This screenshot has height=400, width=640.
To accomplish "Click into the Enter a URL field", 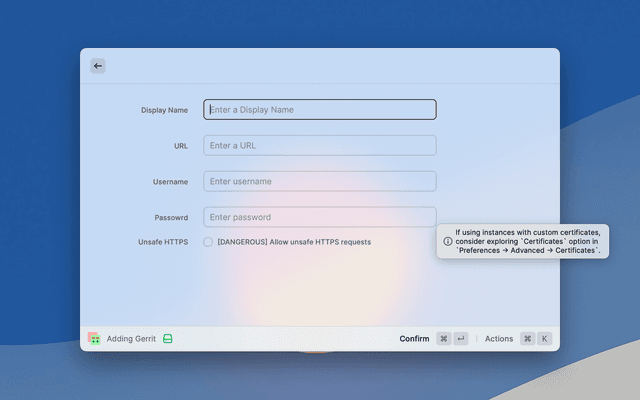I will pos(320,146).
